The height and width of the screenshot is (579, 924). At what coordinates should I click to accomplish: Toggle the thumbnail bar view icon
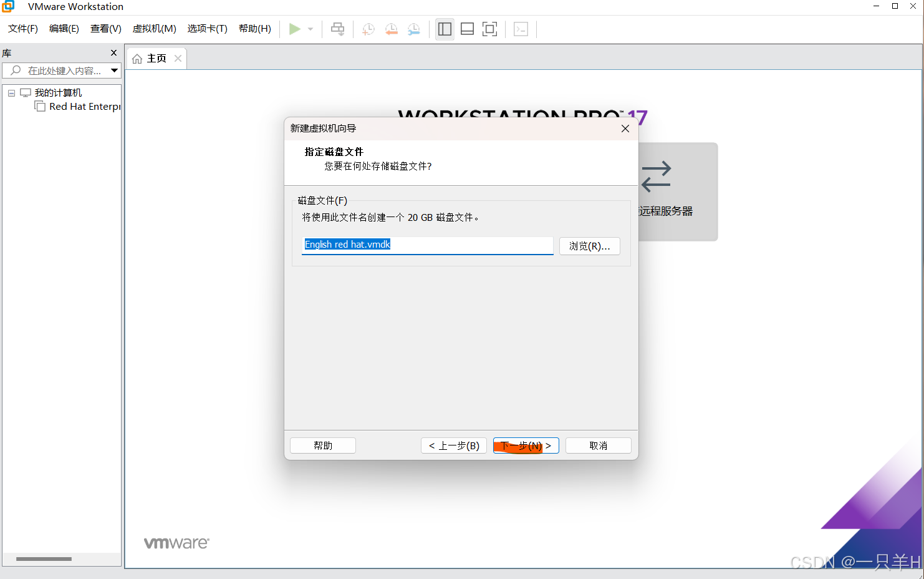point(467,29)
